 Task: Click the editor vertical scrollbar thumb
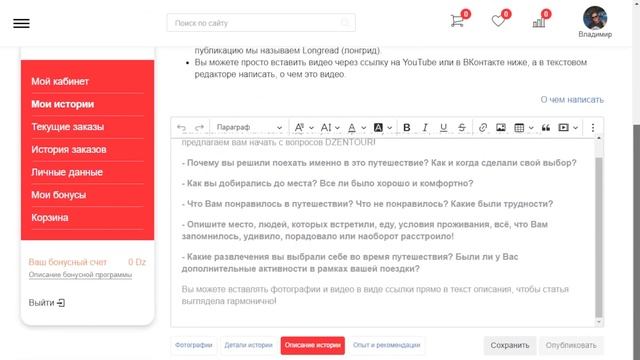point(599,237)
